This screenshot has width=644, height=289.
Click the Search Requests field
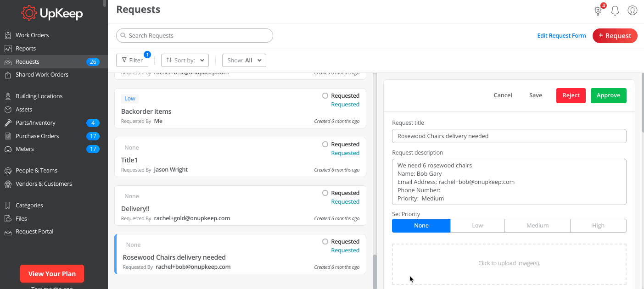point(195,36)
